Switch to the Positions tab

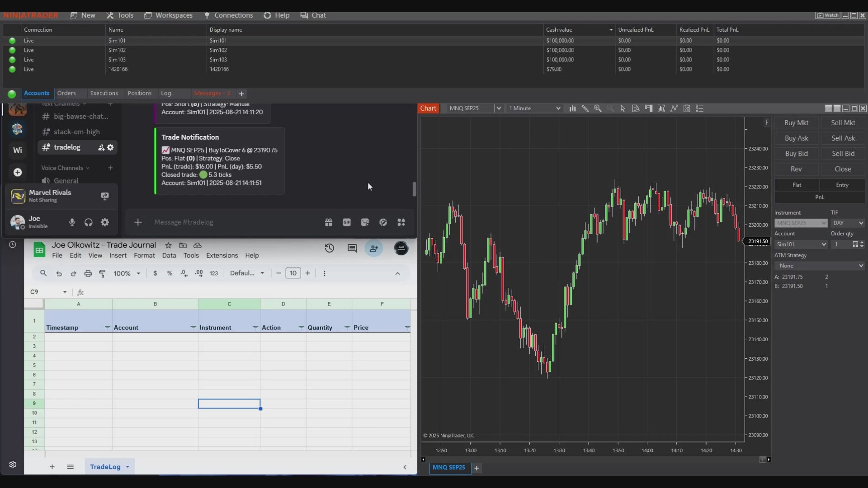(x=140, y=93)
